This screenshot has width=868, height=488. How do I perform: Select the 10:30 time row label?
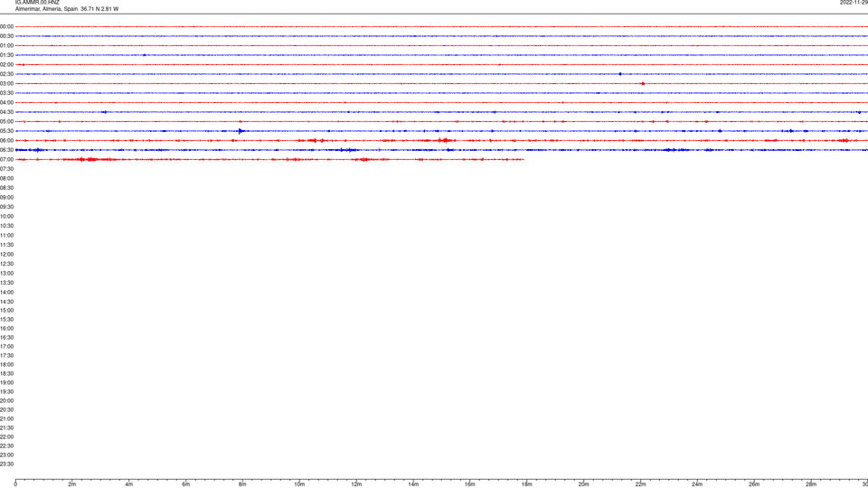6,226
